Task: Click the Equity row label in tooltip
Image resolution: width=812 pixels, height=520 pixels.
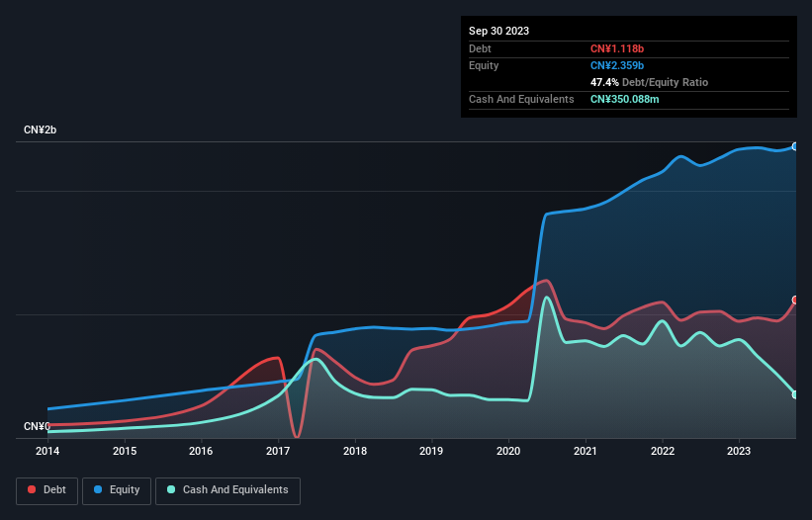Action: [x=484, y=65]
